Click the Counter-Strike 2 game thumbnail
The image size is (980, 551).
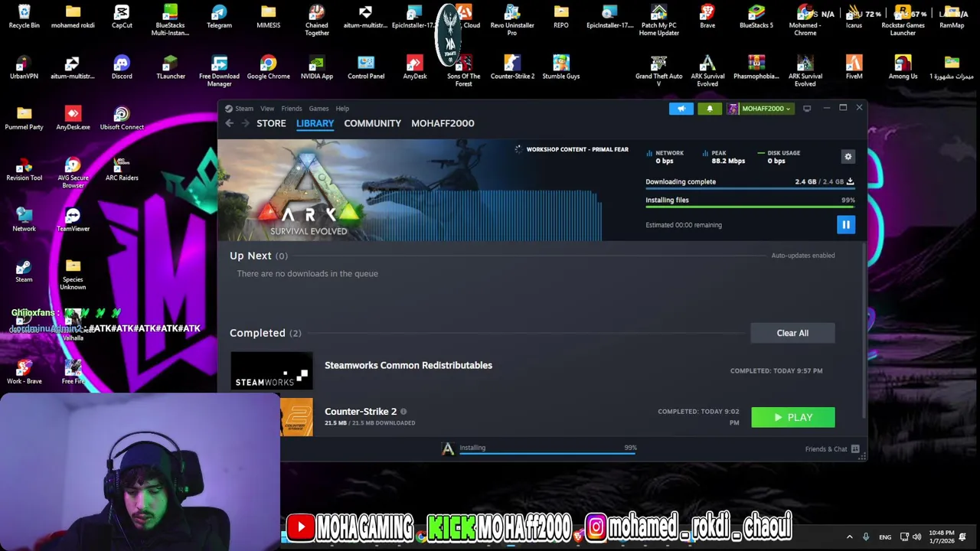[296, 417]
